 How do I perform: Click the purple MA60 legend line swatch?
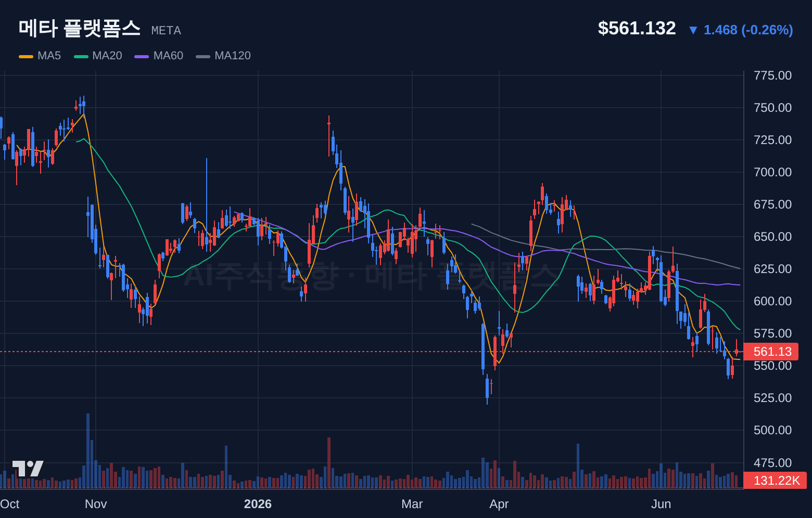142,56
